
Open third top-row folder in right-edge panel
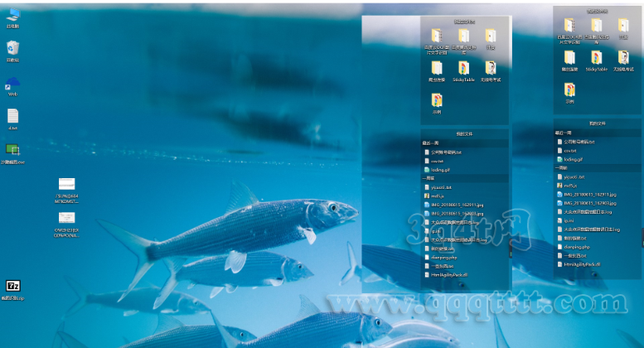(x=623, y=29)
